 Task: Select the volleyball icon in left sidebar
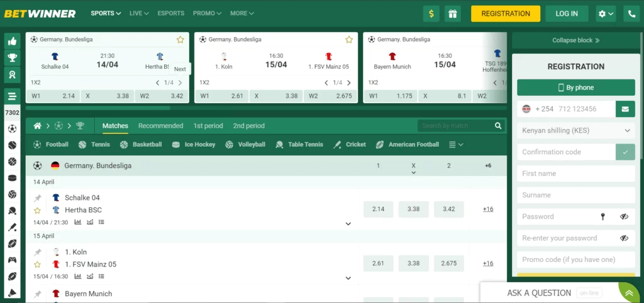(13, 194)
